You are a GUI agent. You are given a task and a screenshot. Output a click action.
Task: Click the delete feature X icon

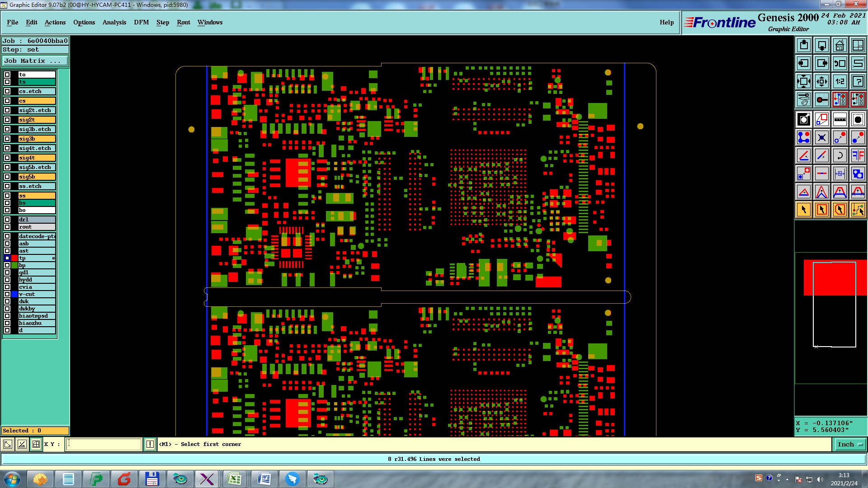(x=822, y=137)
